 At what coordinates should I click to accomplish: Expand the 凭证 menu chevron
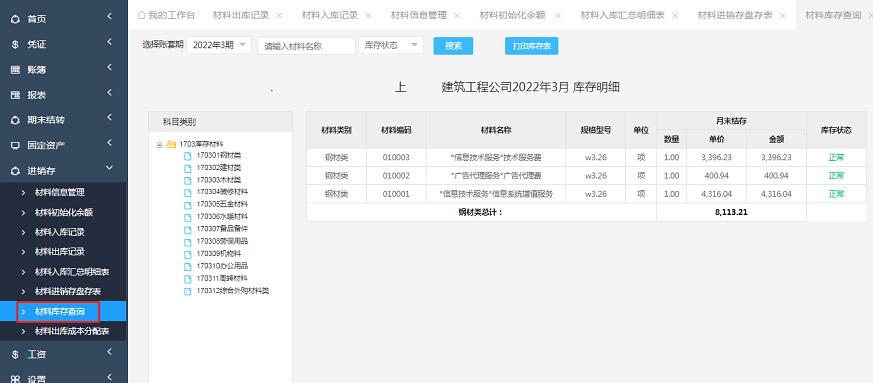(x=110, y=42)
